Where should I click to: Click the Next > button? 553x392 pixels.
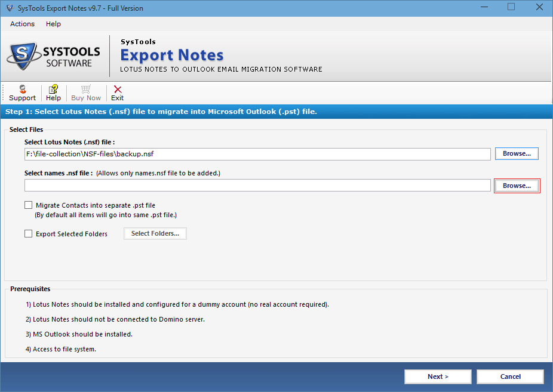(438, 376)
